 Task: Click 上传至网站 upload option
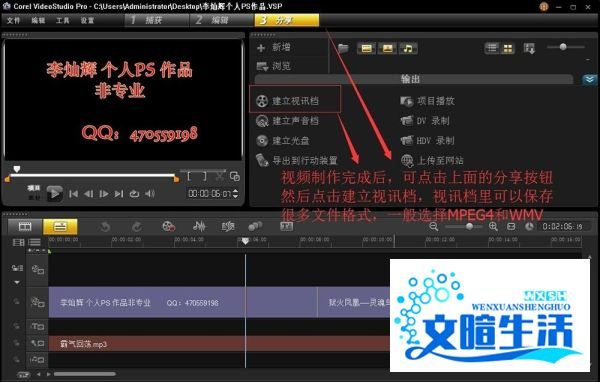click(432, 160)
